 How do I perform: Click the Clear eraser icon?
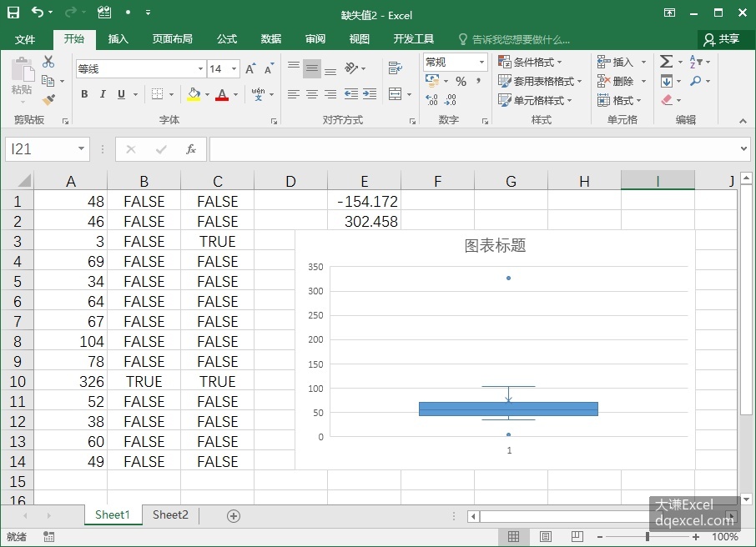(667, 100)
